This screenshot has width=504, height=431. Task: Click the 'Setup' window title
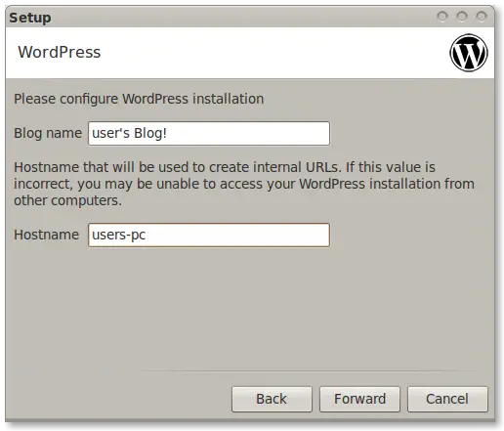pyautogui.click(x=30, y=18)
